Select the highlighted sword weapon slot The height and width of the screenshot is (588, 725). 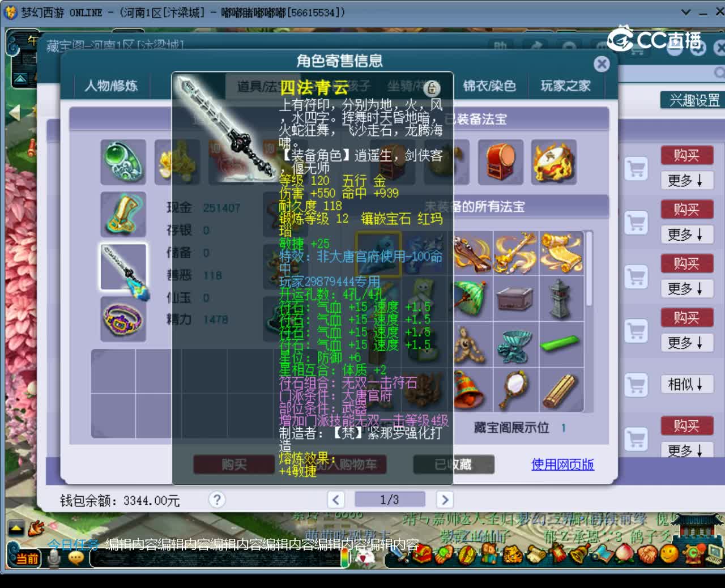pyautogui.click(x=123, y=267)
